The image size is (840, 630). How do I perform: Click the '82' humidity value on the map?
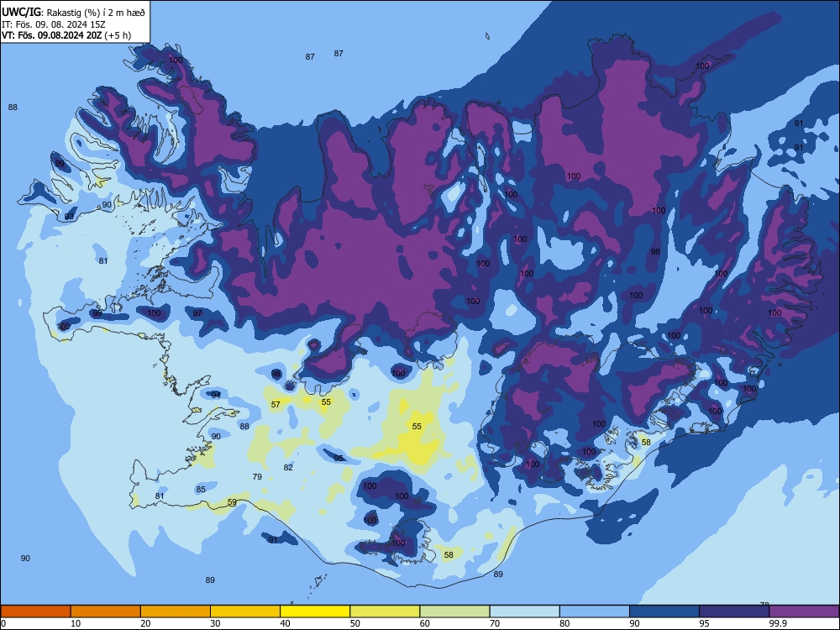point(288,467)
